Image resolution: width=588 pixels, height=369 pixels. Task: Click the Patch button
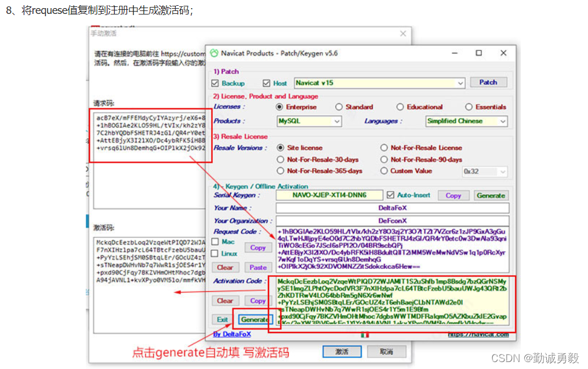[488, 82]
